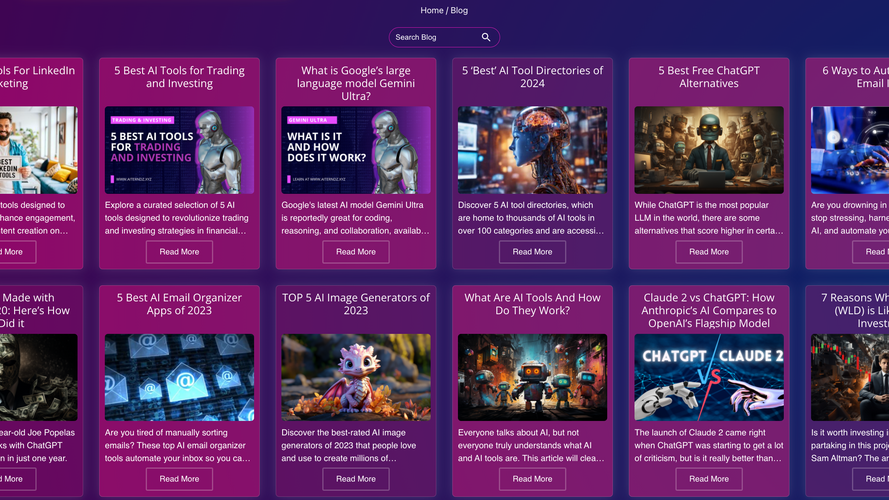
Task: Click the search magnifier icon
Action: pos(486,37)
